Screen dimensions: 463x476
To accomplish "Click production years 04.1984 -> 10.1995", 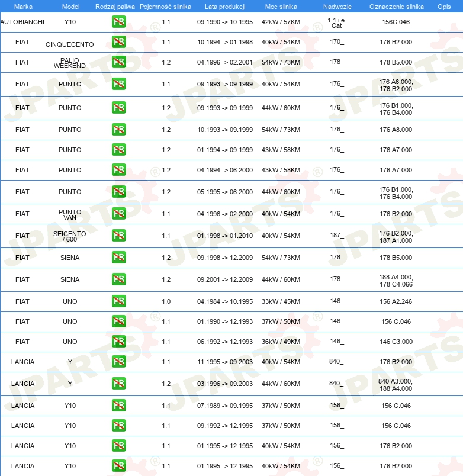I will tap(225, 301).
